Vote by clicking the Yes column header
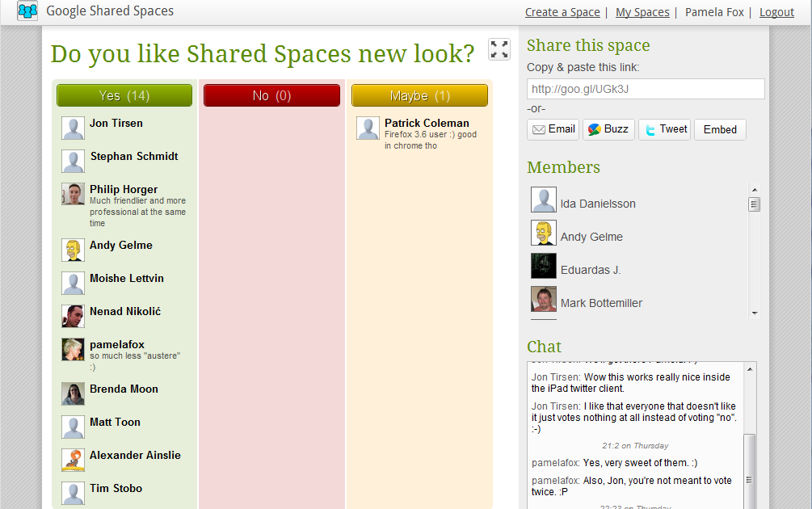This screenshot has width=812, height=509. 124,95
